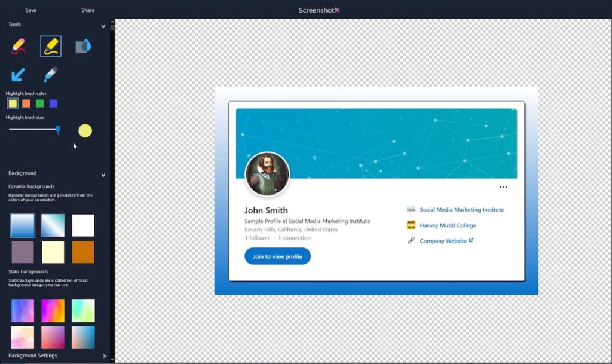Set highlight brush color to orange
Image resolution: width=612 pixels, height=364 pixels.
(x=26, y=103)
